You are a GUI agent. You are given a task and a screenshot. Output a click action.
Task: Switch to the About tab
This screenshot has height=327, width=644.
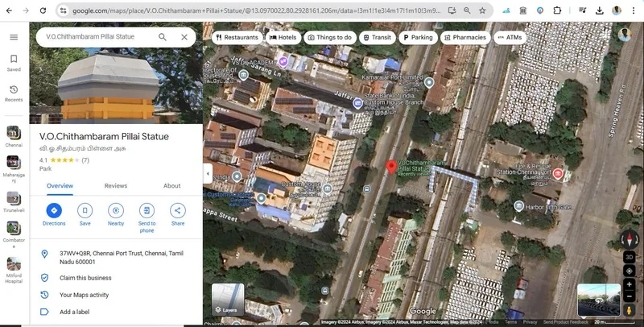(171, 186)
